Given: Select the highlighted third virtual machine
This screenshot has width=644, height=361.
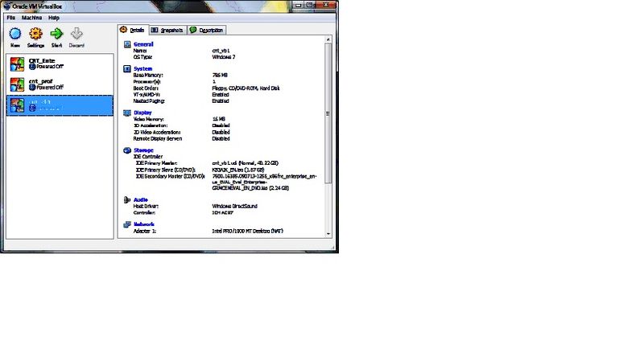Looking at the screenshot, I should point(60,105).
